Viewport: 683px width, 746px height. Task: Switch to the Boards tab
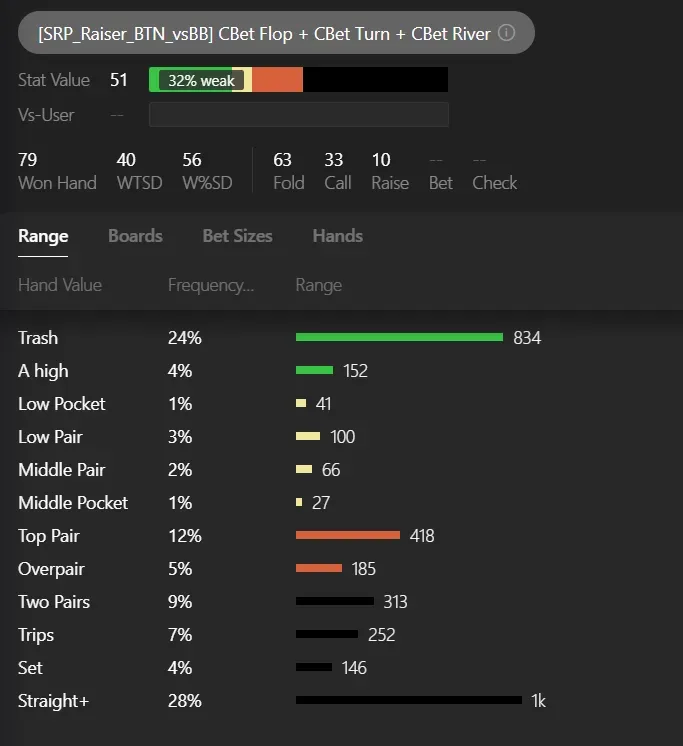click(x=135, y=236)
